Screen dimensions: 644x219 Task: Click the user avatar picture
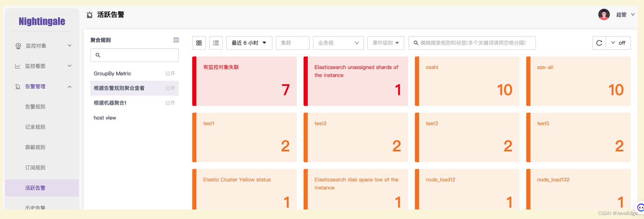tap(604, 15)
